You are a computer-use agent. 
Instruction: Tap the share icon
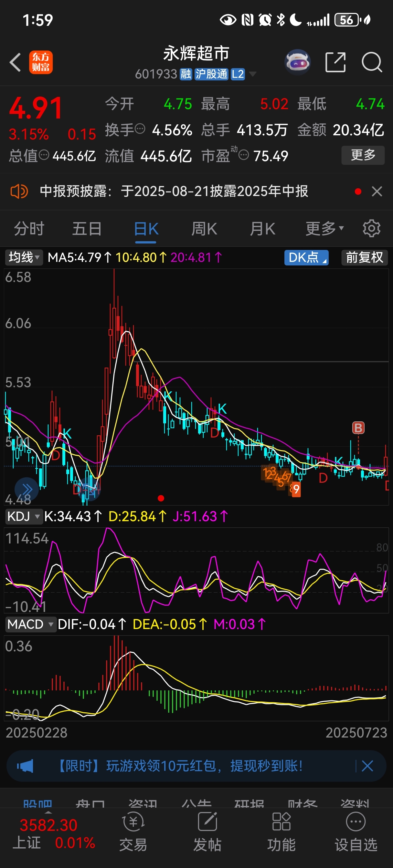[x=335, y=62]
